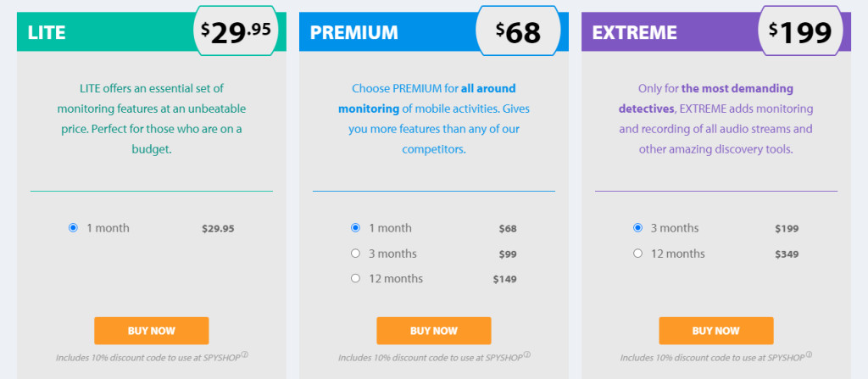Click the LITE plan header title
The image size is (868, 379).
(x=47, y=33)
